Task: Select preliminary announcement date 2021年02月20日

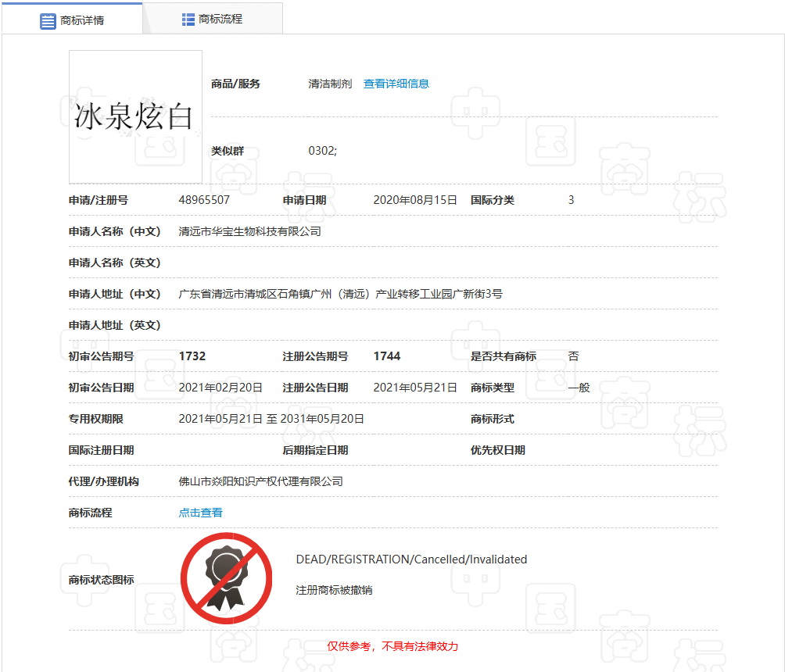Action: click(220, 388)
